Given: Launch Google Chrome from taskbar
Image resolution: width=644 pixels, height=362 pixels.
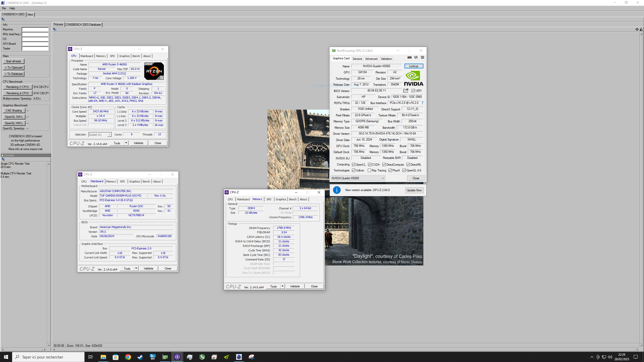Looking at the screenshot, I should point(128,357).
